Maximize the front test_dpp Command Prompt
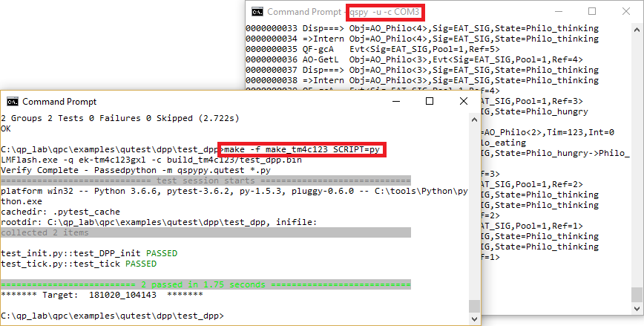Viewport: 644px width, 326px height. click(x=430, y=101)
